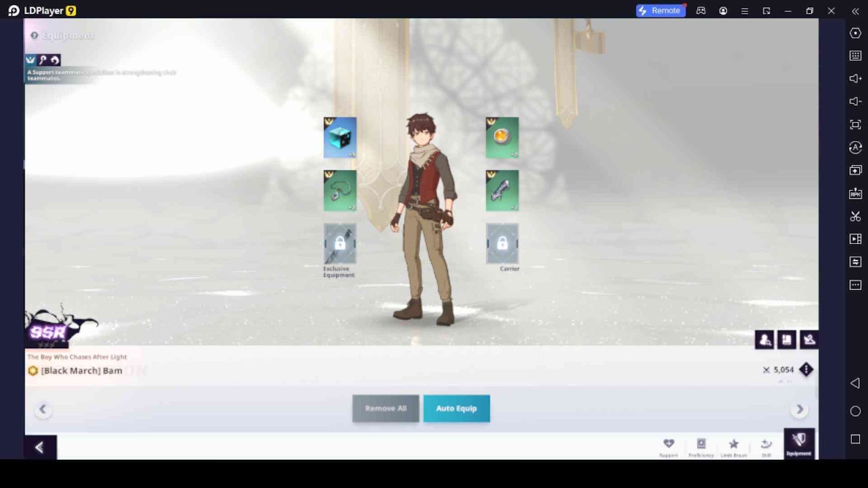Click the wing support role icon
The width and height of the screenshot is (868, 488).
click(30, 60)
